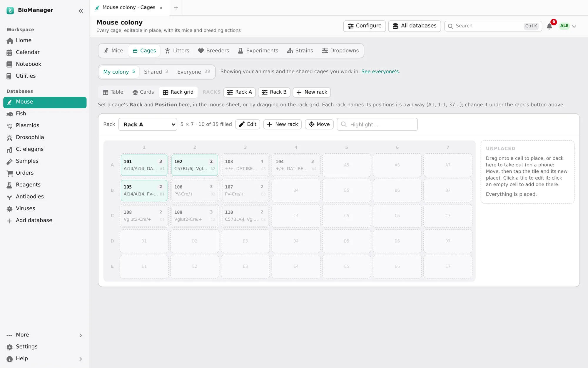Open Utilities in the sidebar
The image size is (588, 368).
tap(45, 76)
